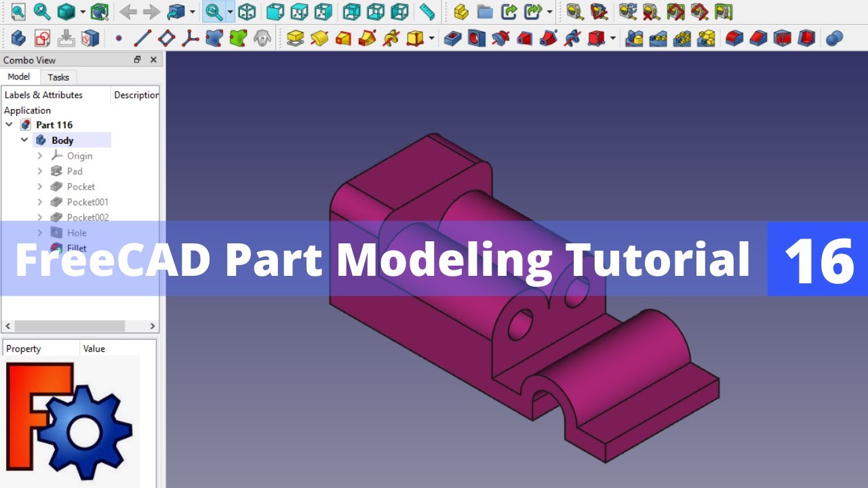Toggle all measurements visibility
Screen dimensions: 868x488
pyautogui.click(x=675, y=12)
